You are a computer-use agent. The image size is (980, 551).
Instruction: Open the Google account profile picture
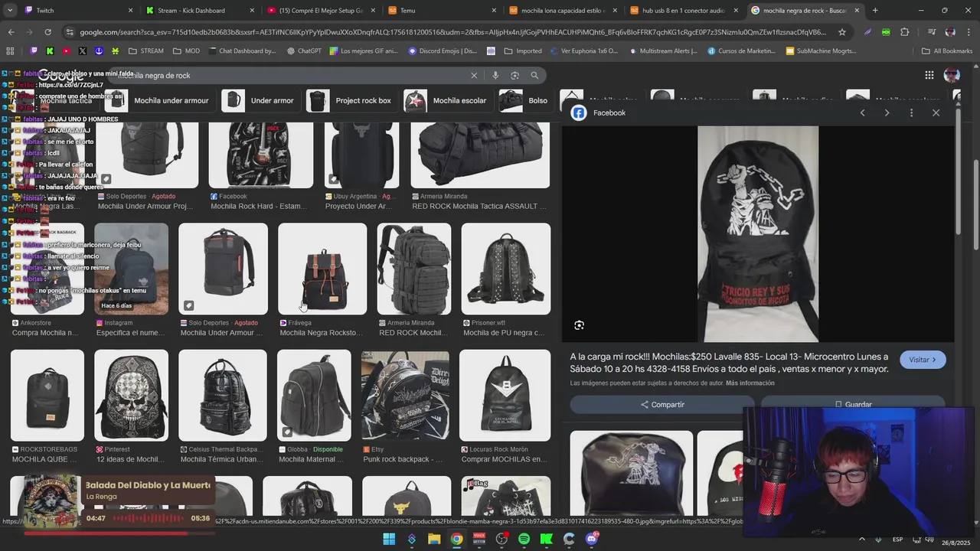pos(952,75)
